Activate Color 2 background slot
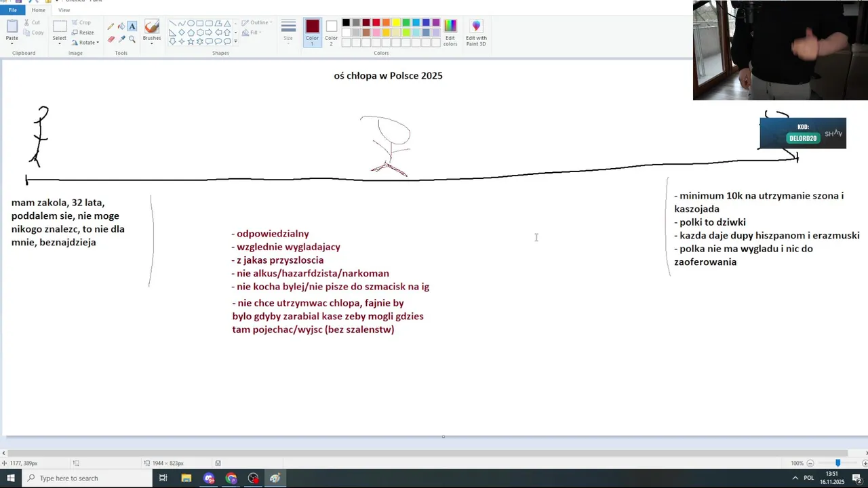Viewport: 868px width, 488px height. click(331, 32)
